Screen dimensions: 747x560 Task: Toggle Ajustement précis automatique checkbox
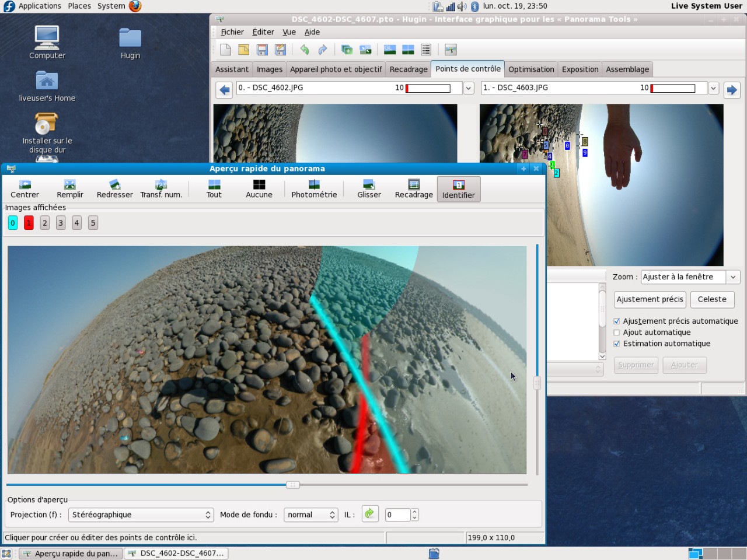pos(617,321)
